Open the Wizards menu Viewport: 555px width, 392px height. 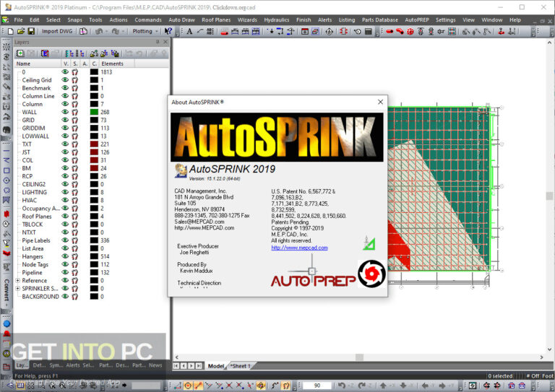[247, 19]
